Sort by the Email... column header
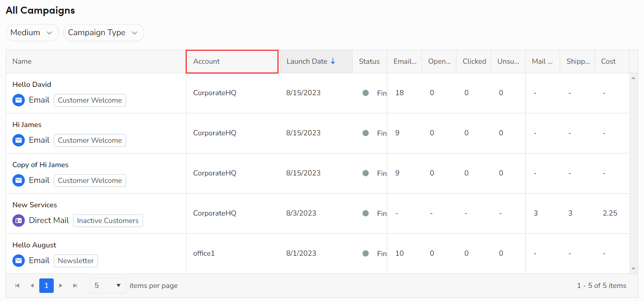644x302 pixels. pos(405,61)
